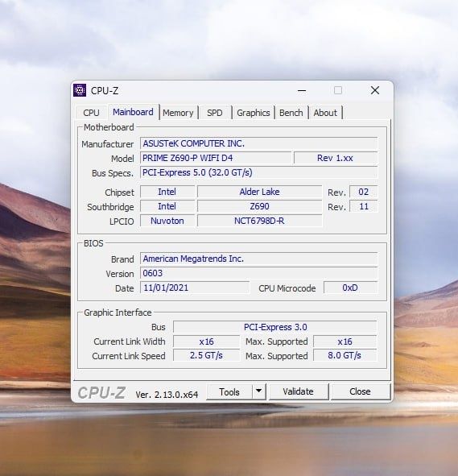This screenshot has width=458, height=476.
Task: Click the Current Link Speed 2.5 GT/s value
Action: [x=206, y=355]
